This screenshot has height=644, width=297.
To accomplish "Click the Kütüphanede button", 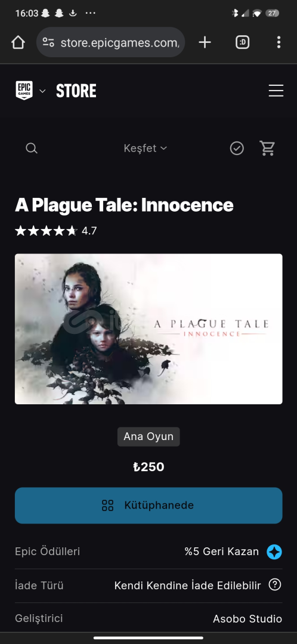I will 148,506.
